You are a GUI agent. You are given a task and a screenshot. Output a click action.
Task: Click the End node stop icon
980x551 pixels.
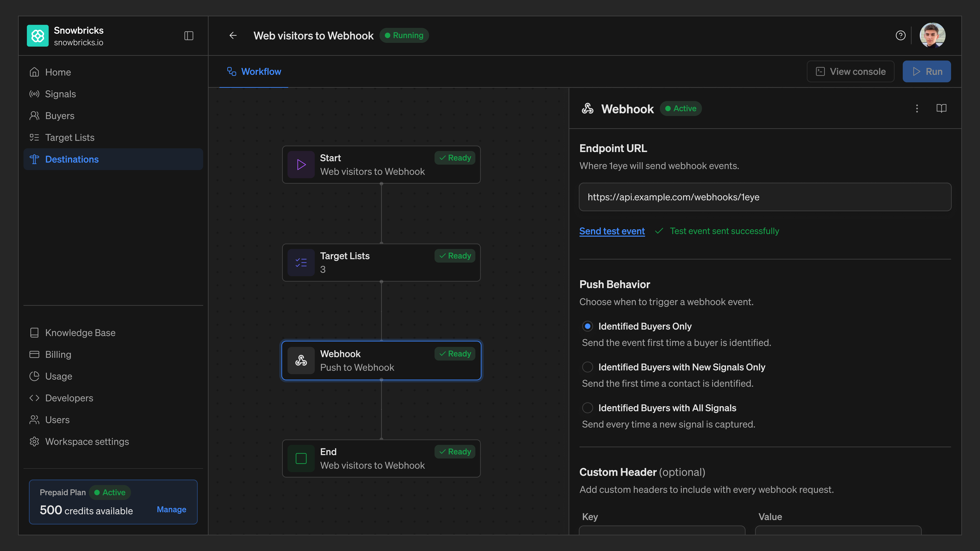(301, 459)
